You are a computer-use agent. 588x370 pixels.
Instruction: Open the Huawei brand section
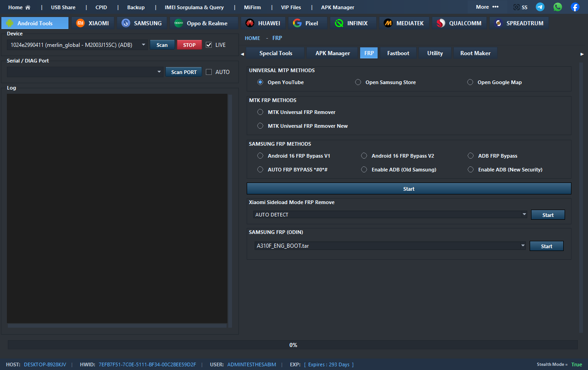[x=262, y=23]
